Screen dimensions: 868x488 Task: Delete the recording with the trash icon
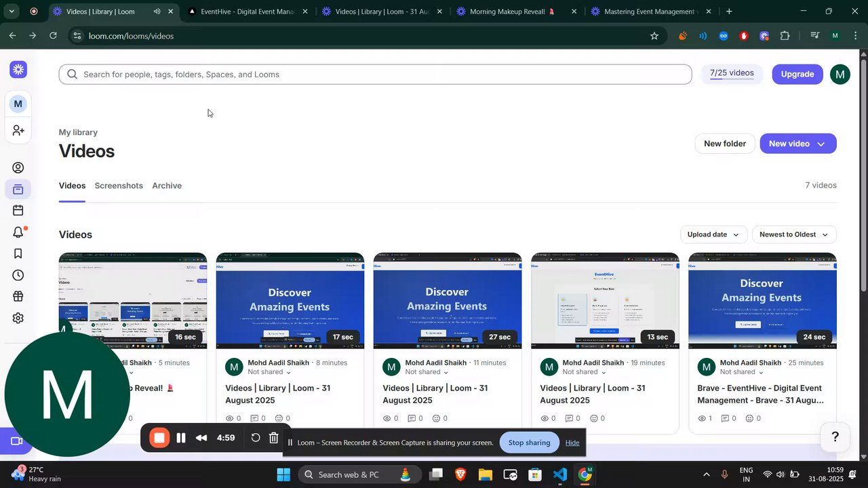coord(274,438)
